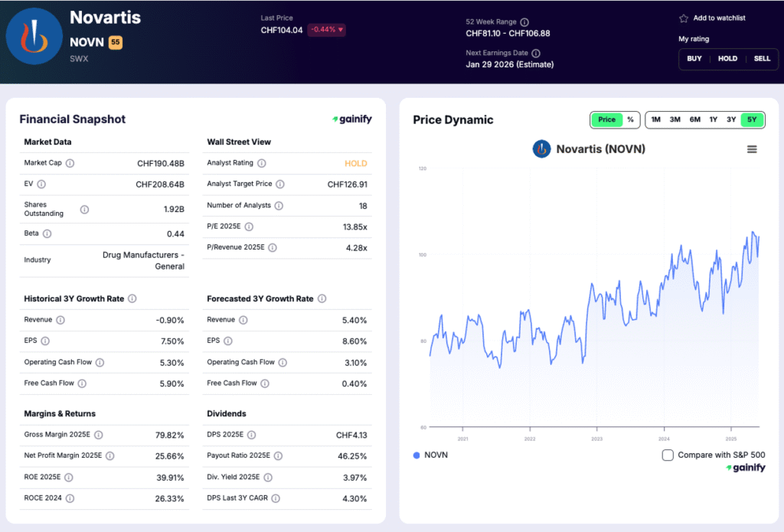Click info icon beside 52 Week Range
This screenshot has width=784, height=532.
pyautogui.click(x=524, y=22)
